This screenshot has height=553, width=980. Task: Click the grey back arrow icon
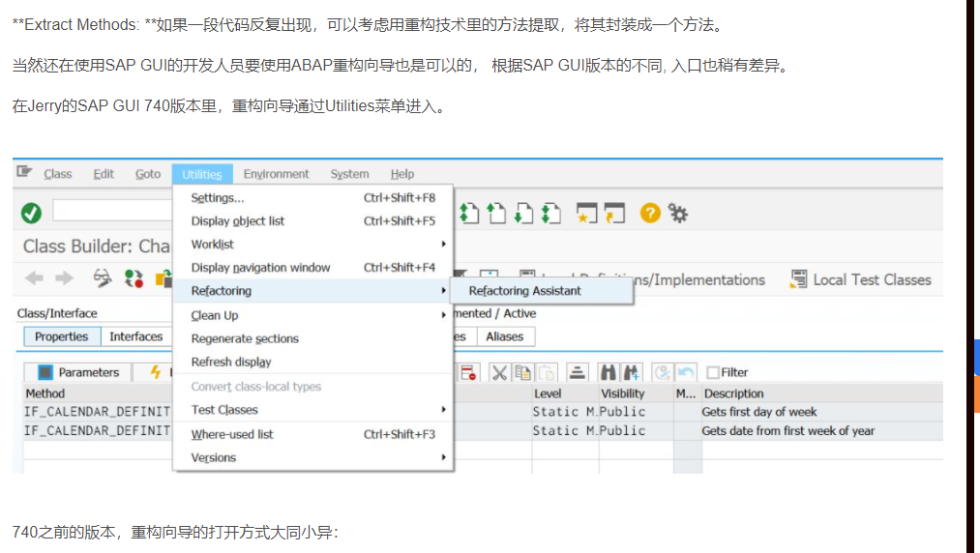click(x=35, y=278)
